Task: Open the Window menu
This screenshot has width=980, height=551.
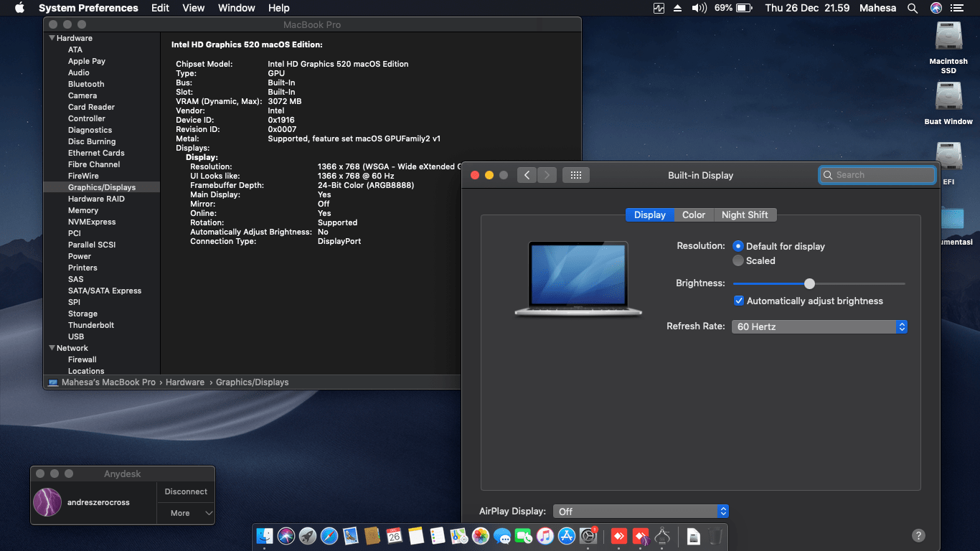Action: coord(237,8)
